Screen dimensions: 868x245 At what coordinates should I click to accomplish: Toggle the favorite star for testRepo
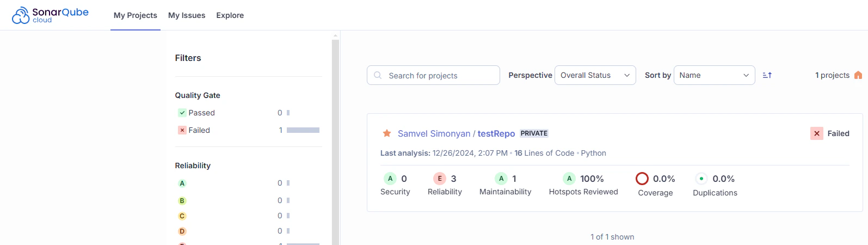pyautogui.click(x=387, y=133)
